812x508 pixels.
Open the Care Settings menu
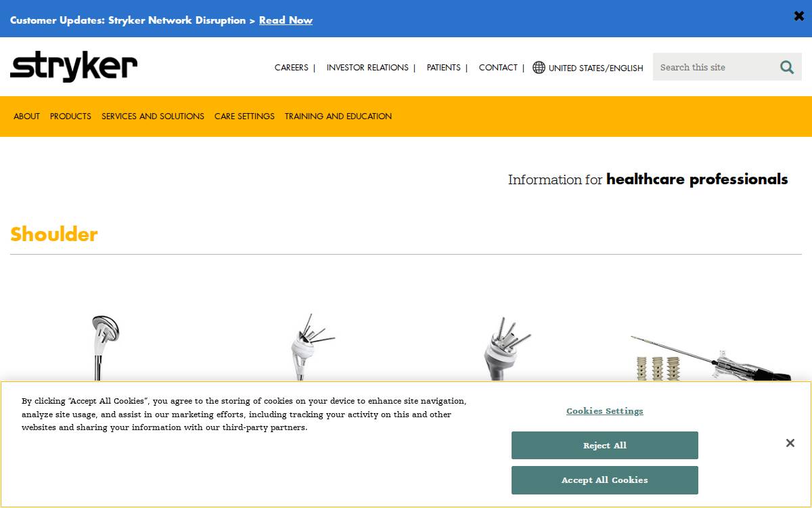click(x=244, y=117)
